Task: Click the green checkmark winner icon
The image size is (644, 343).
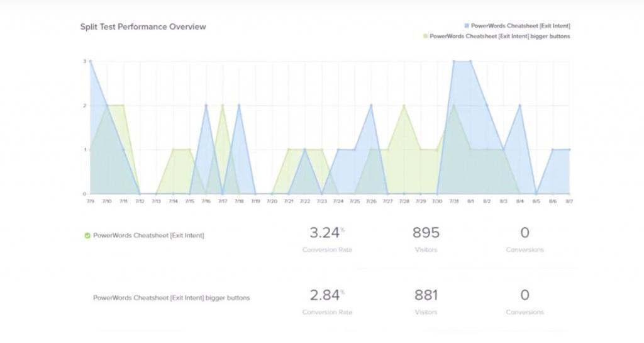Action: tap(87, 236)
